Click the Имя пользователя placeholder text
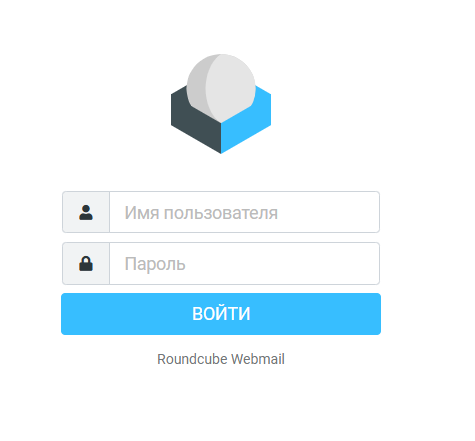 201,213
